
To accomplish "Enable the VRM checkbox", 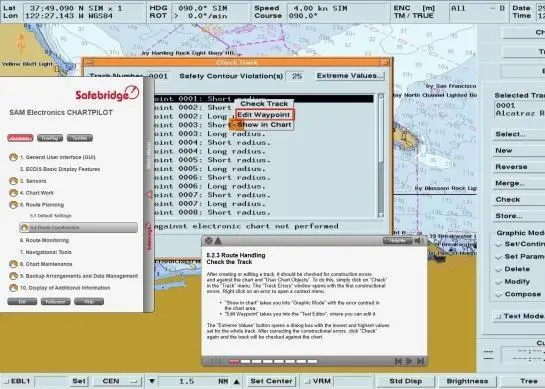I will [308, 381].
